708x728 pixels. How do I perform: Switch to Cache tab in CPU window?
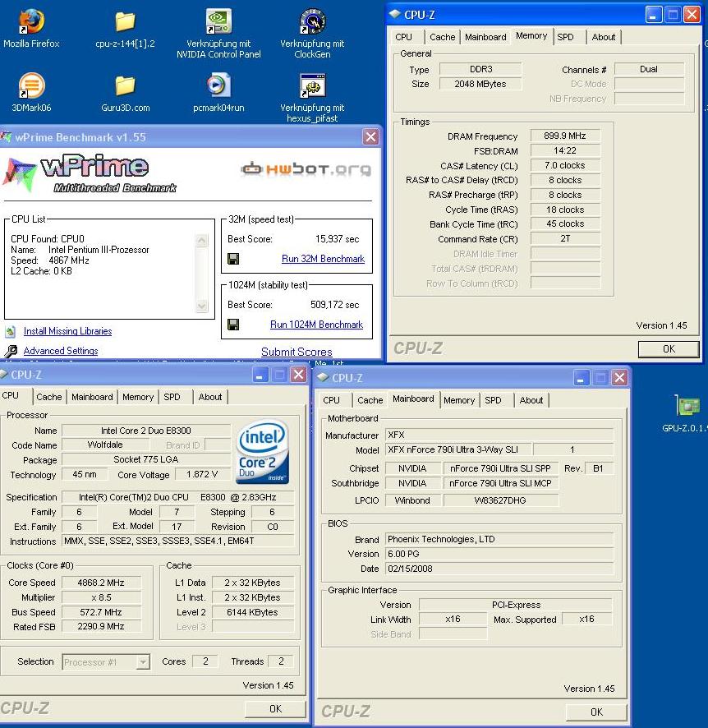point(48,397)
